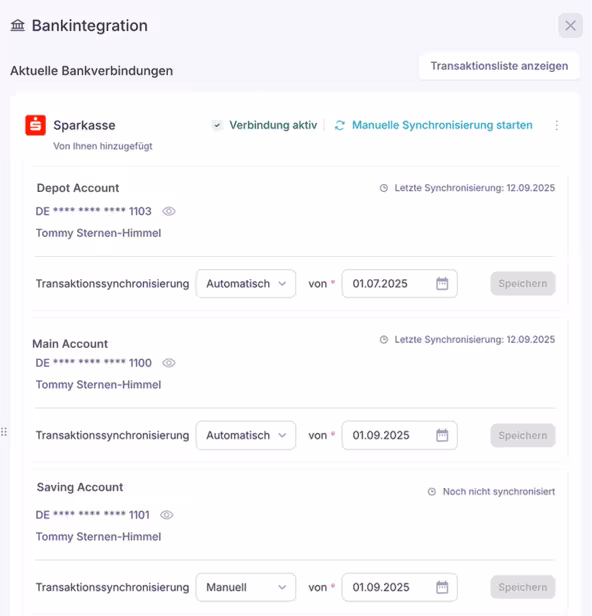Screen dimensions: 592x616
Task: Click the Sparkasse bank logo icon
Action: [x=35, y=125]
